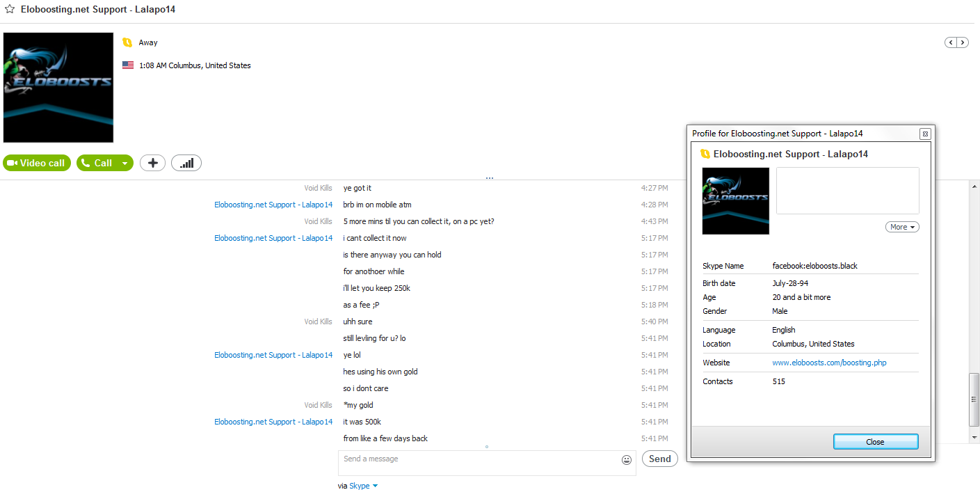Click the profile window avatar thumbnail
Image resolution: width=980 pixels, height=492 pixels.
tap(736, 200)
